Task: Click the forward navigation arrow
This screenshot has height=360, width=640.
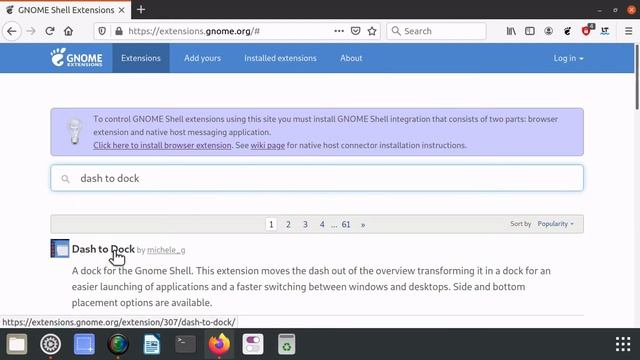Action: tap(31, 31)
